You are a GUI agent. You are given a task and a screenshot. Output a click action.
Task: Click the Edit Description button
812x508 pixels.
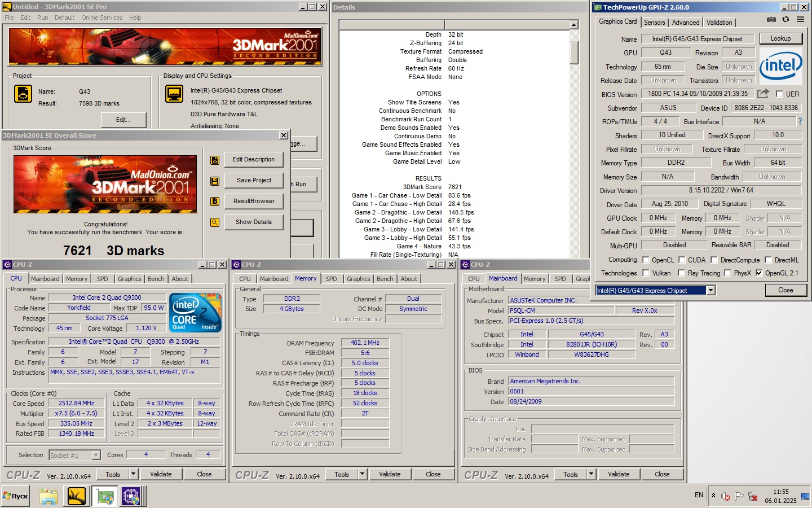tap(254, 160)
